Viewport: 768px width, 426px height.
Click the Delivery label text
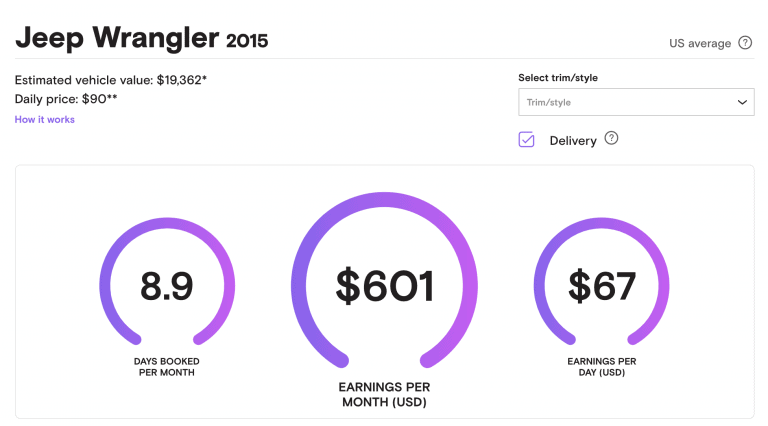[x=573, y=141]
